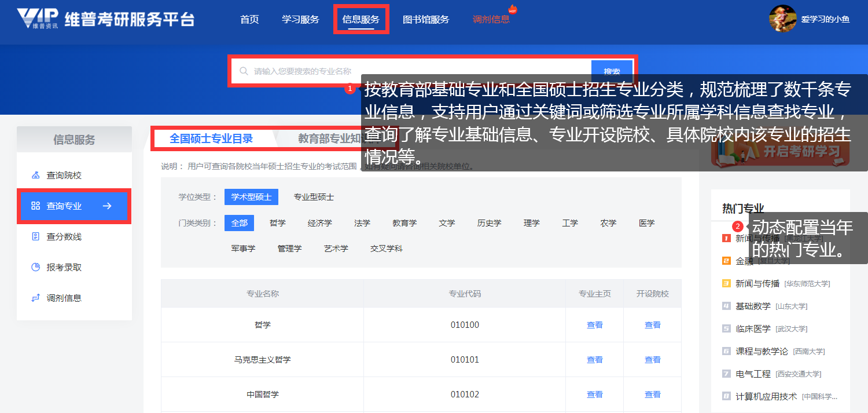Open the user avatar profile picture
The image size is (868, 413).
coord(782,19)
